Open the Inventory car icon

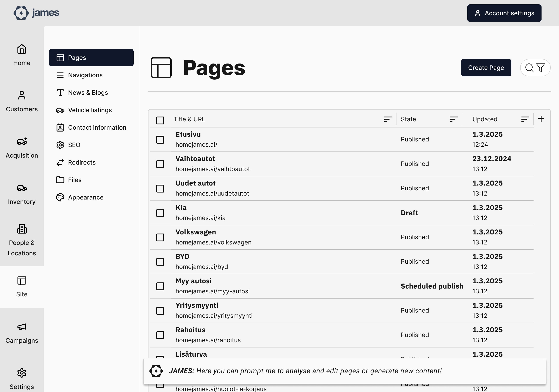click(22, 188)
